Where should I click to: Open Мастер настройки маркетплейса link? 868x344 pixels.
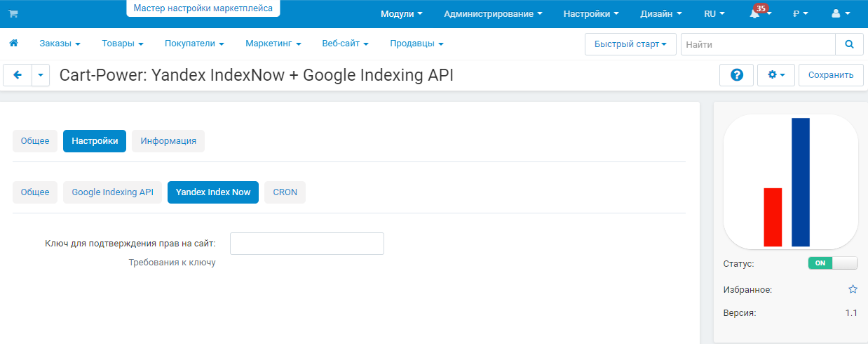pyautogui.click(x=203, y=8)
